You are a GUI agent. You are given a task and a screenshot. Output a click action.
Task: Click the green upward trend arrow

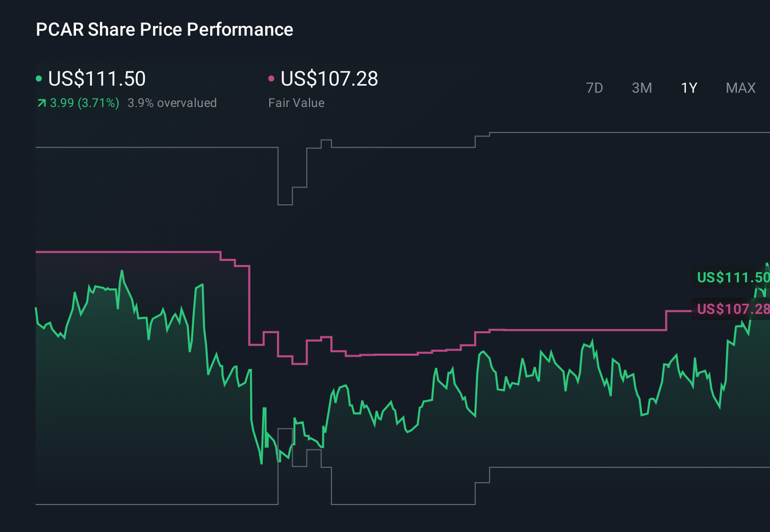[41, 102]
